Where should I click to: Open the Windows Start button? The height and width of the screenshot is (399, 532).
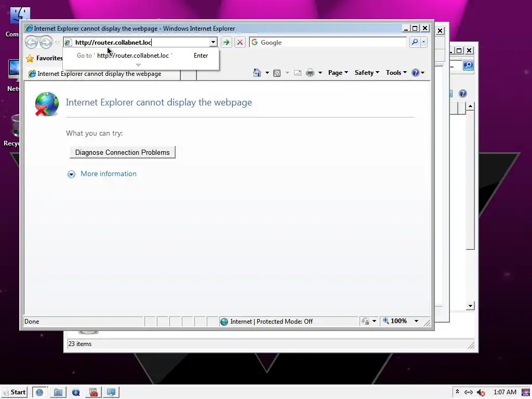(14, 392)
